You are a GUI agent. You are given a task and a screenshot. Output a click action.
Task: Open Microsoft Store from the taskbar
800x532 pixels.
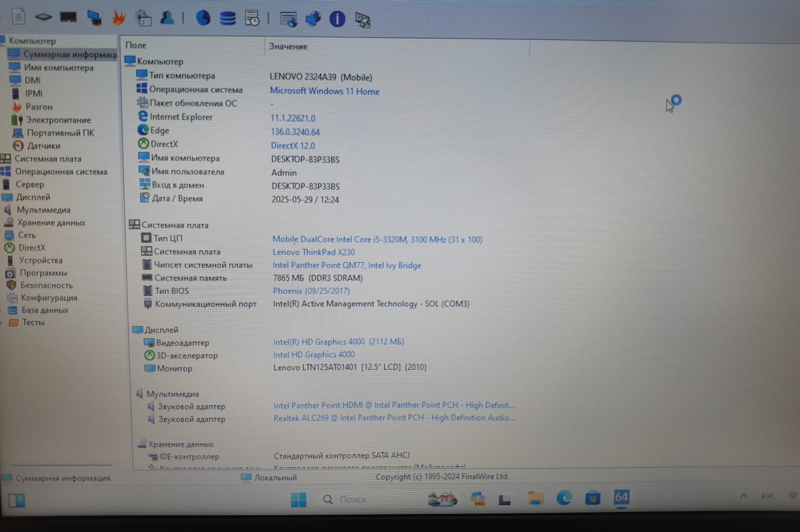click(593, 499)
